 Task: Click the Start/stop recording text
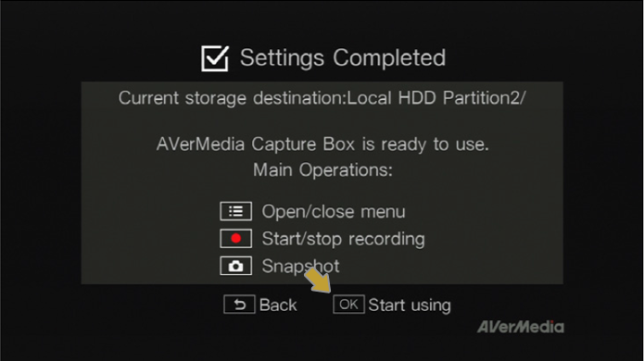[x=344, y=239]
